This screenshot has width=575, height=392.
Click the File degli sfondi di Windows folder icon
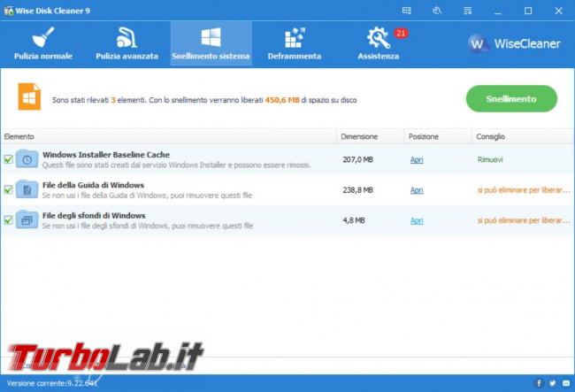pyautogui.click(x=27, y=219)
